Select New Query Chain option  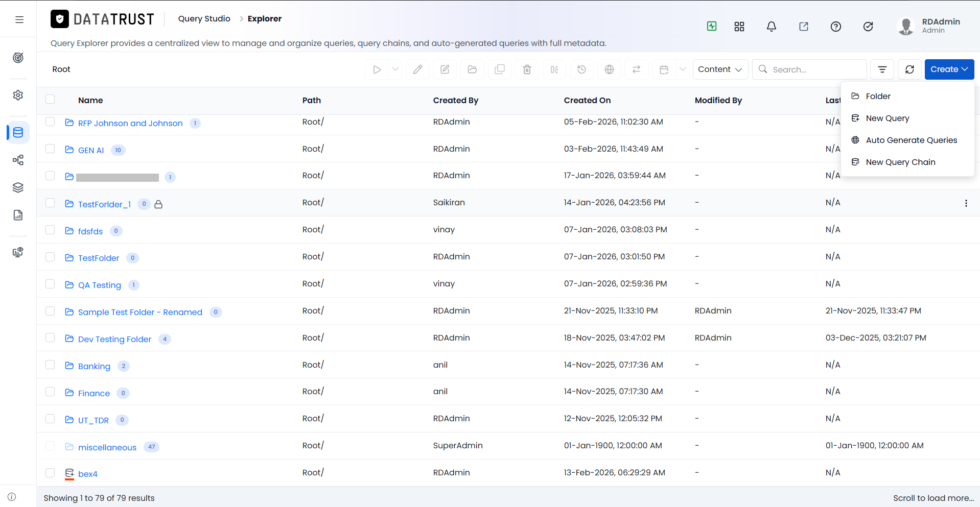point(907,162)
